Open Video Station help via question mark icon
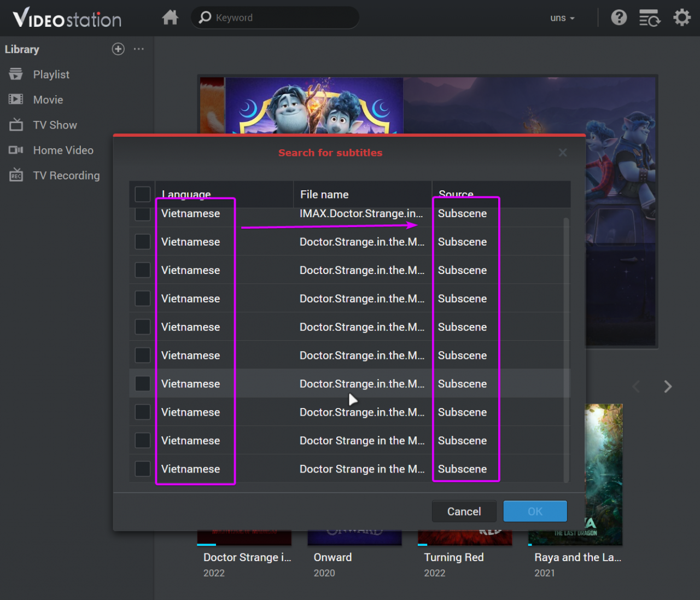 point(619,18)
